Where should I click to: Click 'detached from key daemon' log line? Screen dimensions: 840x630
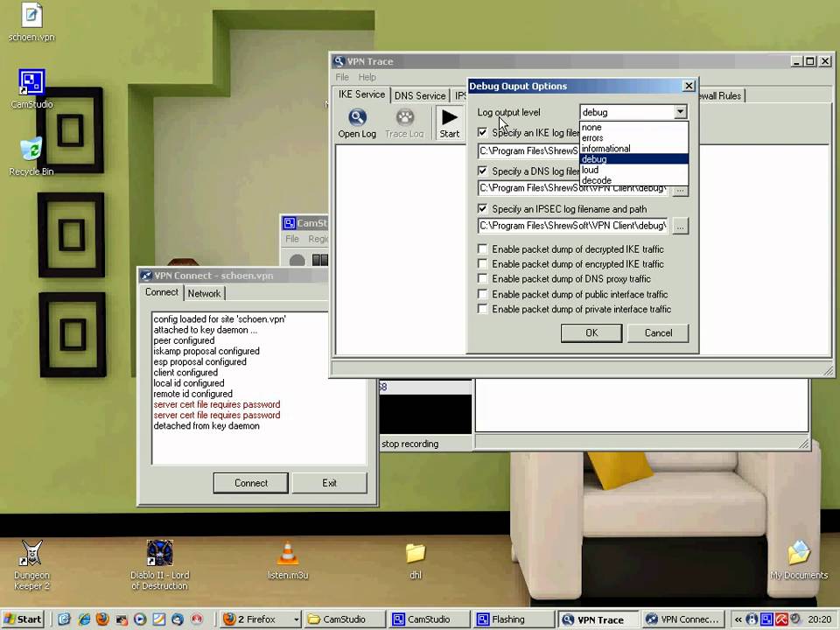pyautogui.click(x=206, y=426)
